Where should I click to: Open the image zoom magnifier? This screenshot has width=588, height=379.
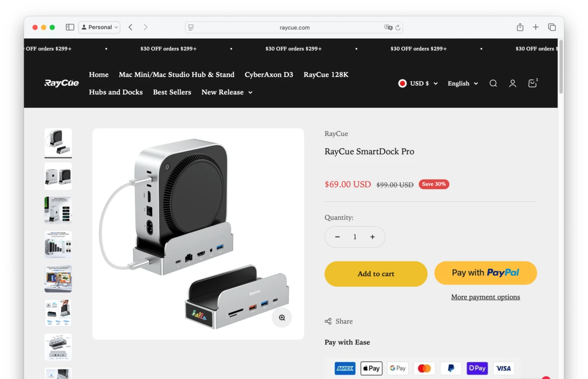coord(282,318)
